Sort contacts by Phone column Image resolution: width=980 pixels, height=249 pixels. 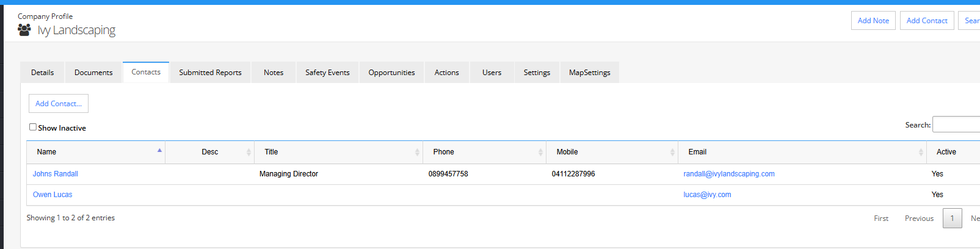pyautogui.click(x=484, y=152)
